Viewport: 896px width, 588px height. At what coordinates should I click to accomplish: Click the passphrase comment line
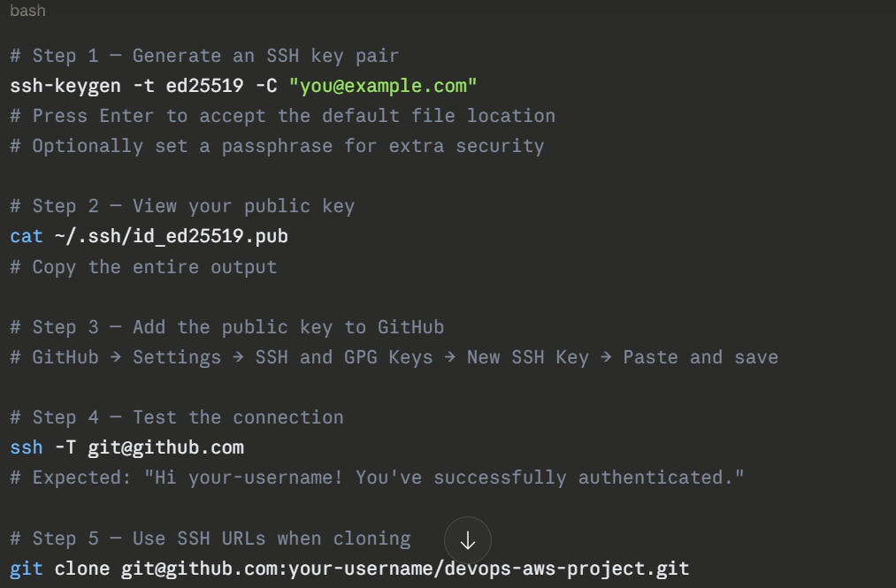(277, 146)
